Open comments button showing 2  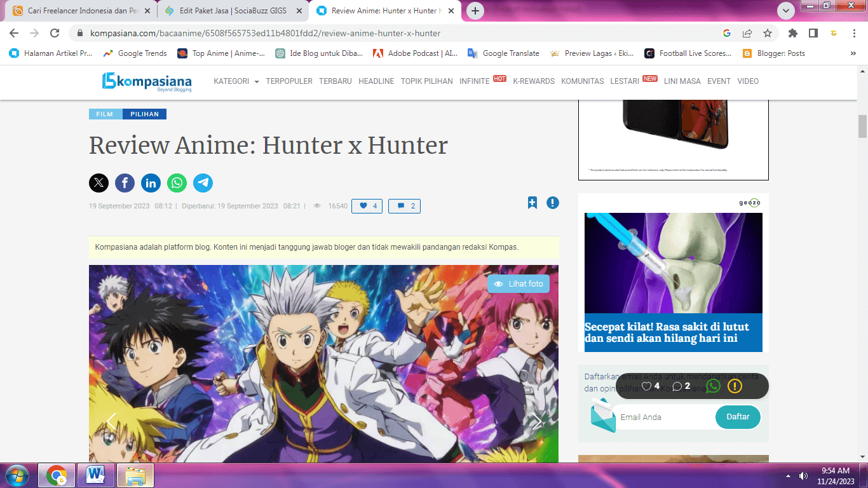(404, 206)
